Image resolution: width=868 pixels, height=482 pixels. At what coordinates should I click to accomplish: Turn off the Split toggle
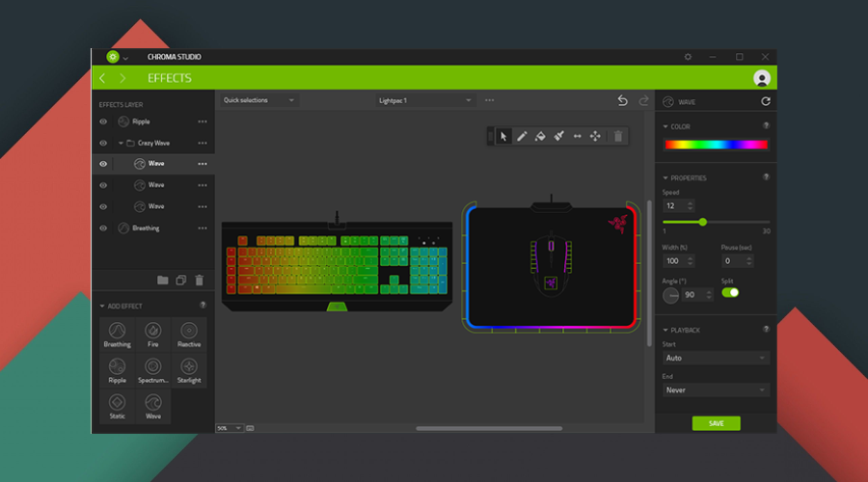pos(730,293)
